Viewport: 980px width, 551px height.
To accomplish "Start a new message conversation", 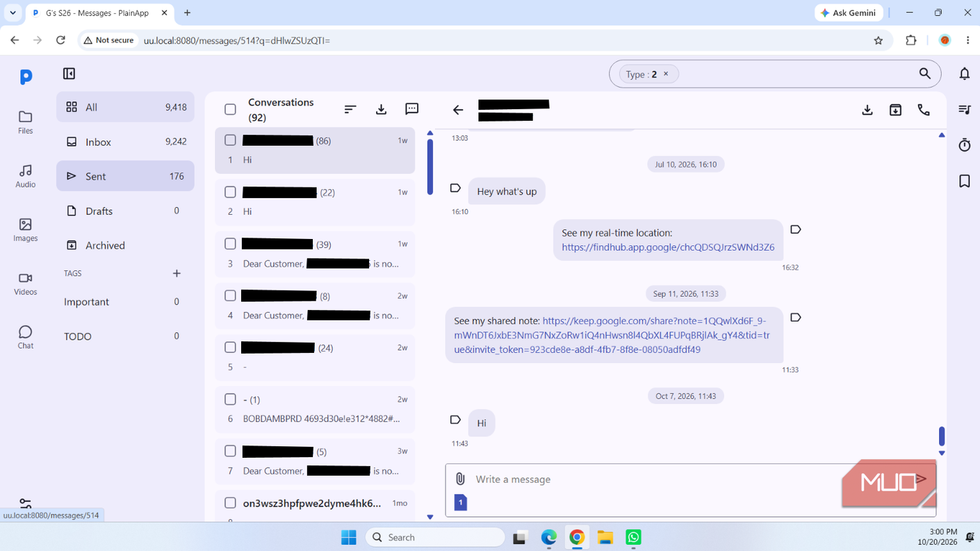I will tap(411, 109).
